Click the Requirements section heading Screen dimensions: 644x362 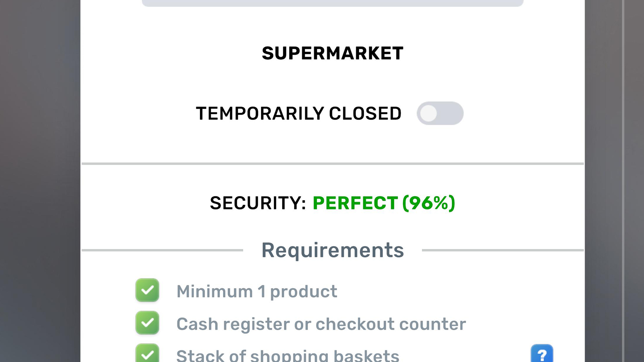[x=332, y=250]
